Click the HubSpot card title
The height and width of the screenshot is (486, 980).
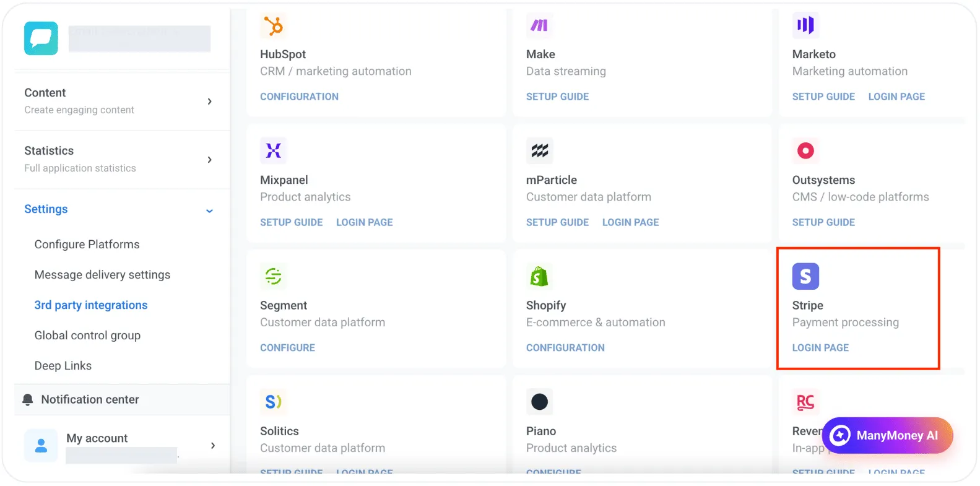(283, 54)
